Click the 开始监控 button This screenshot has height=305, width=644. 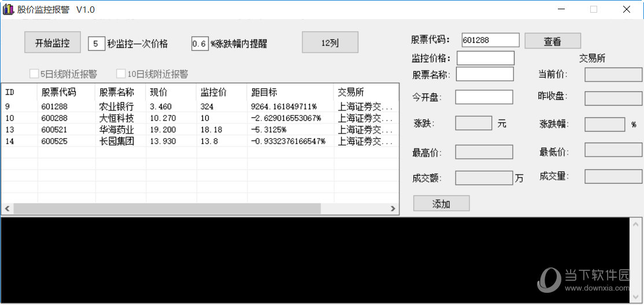(52, 43)
